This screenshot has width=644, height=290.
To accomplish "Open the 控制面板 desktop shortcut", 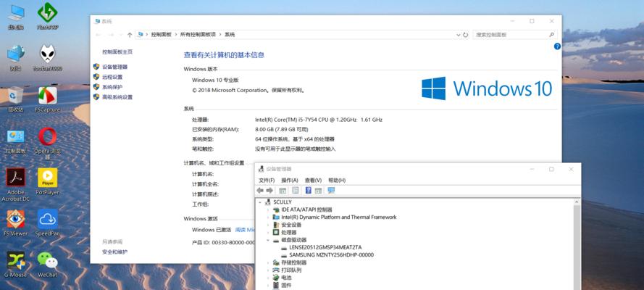I will click(16, 141).
